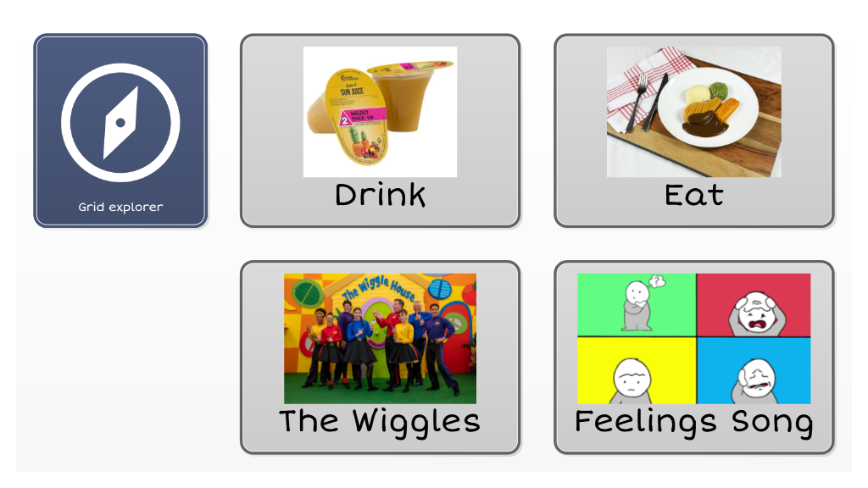
Task: Click 'Feelings Song' text label
Action: 693,423
